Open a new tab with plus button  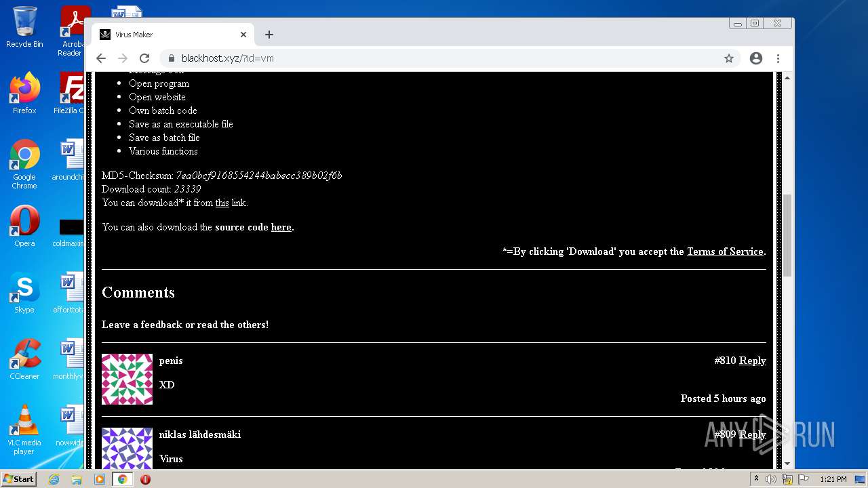pyautogui.click(x=269, y=35)
